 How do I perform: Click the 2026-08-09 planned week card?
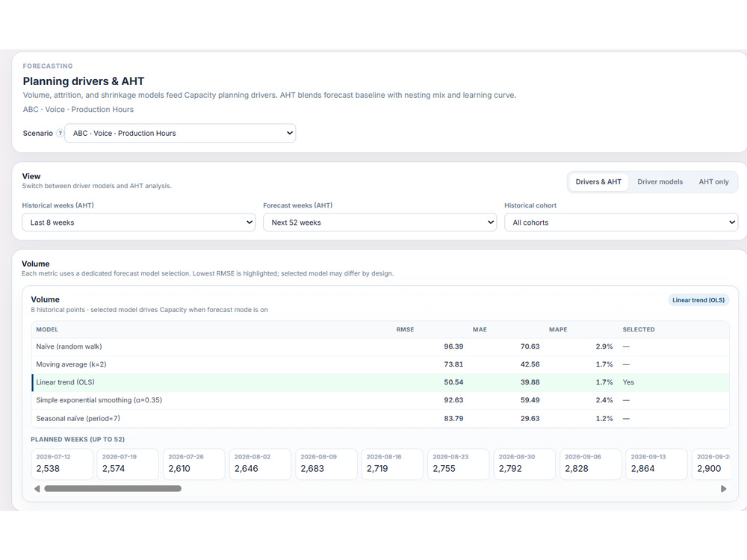click(326, 464)
